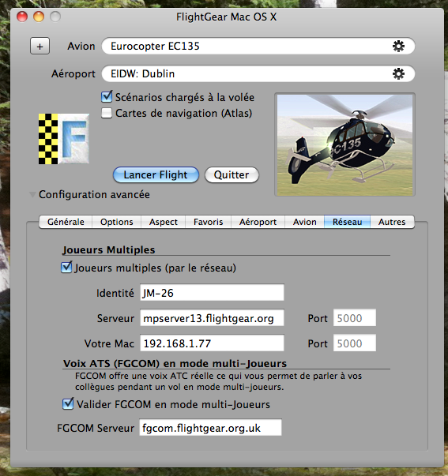
Task: Switch to the Autres tab
Action: [x=392, y=222]
